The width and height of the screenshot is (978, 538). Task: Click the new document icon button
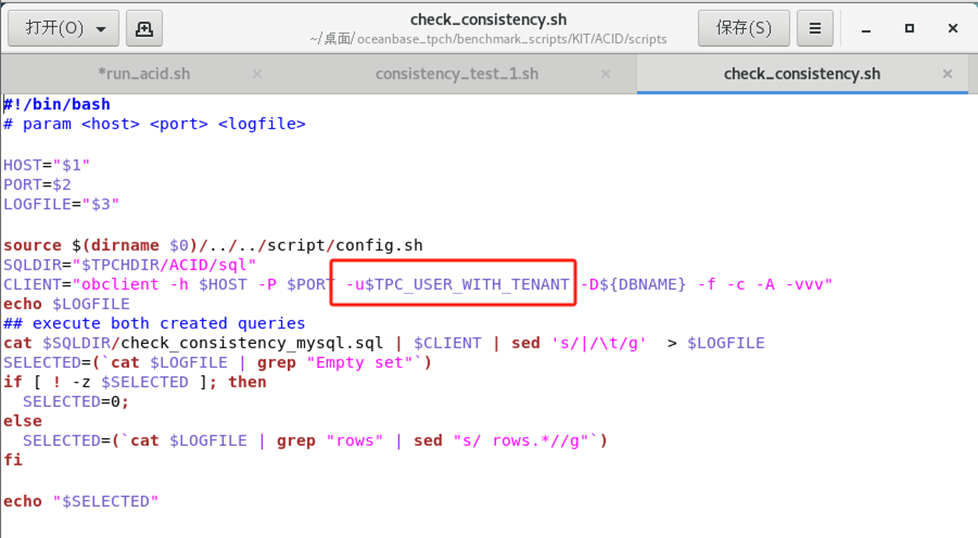point(144,28)
